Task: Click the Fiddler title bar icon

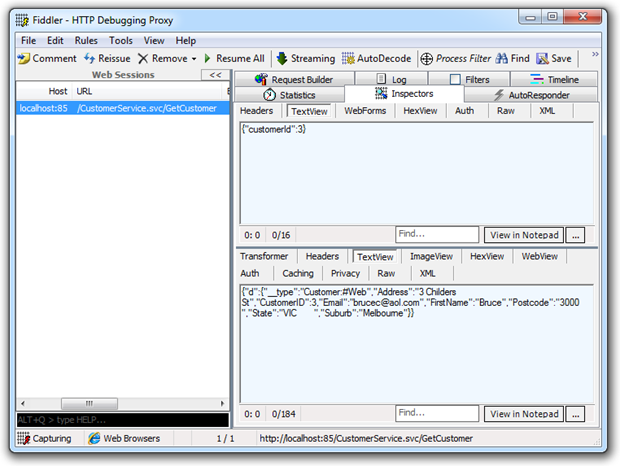Action: point(22,20)
